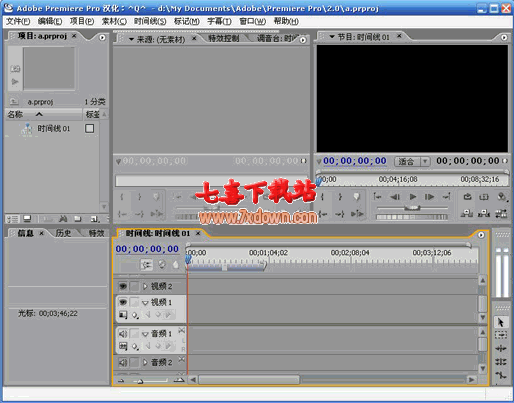Step back one frame in program monitor
Image resolution: width=514 pixels, height=403 pixels.
[x=395, y=197]
